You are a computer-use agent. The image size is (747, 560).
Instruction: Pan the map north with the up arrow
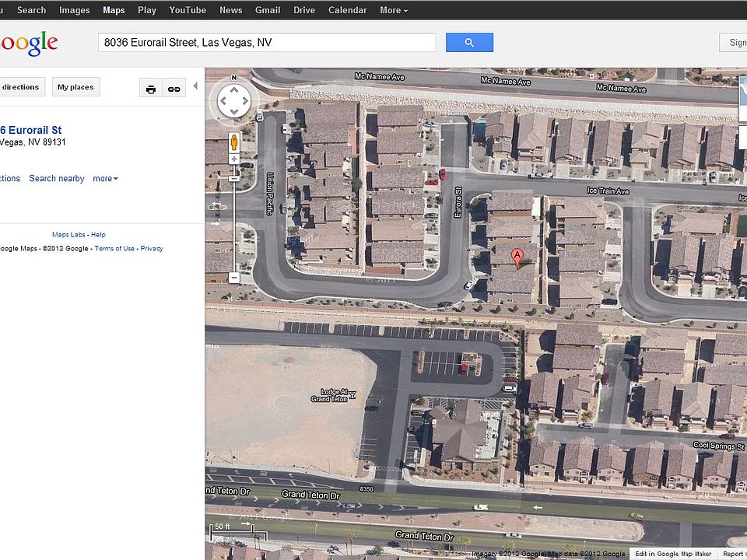click(x=234, y=89)
